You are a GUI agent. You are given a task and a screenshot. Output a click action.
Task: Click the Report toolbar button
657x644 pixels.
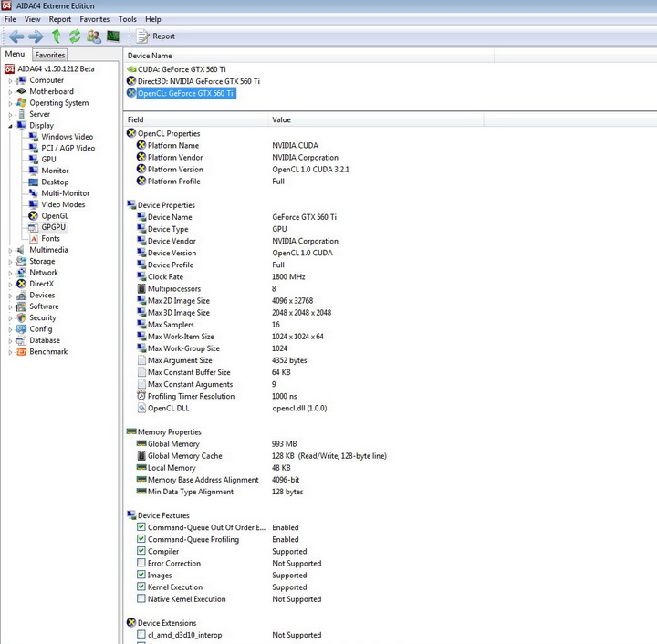(155, 36)
